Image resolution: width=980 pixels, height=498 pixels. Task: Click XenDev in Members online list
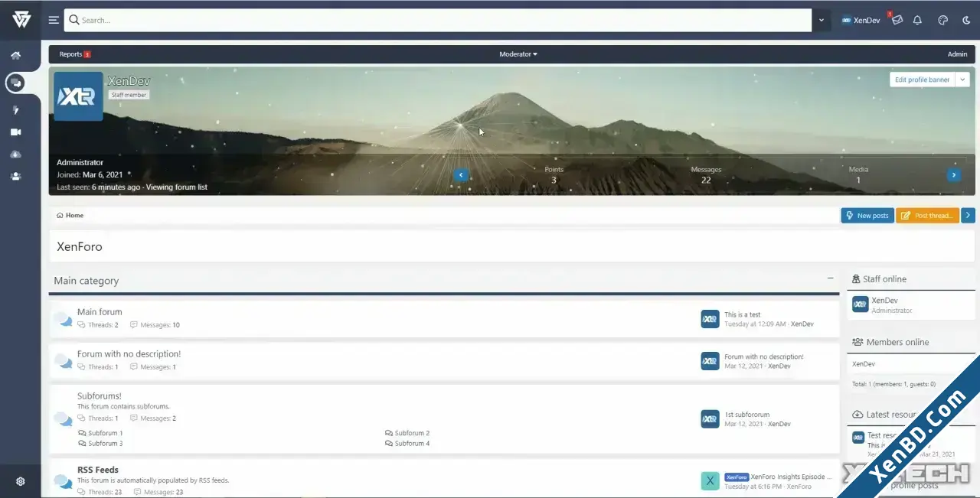click(864, 364)
